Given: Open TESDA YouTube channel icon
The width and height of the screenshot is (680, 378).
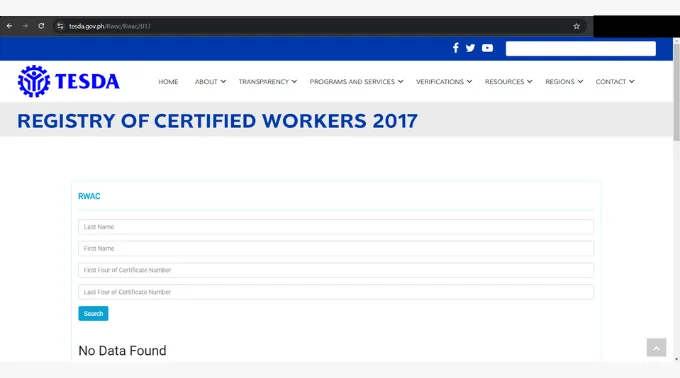Looking at the screenshot, I should [487, 48].
